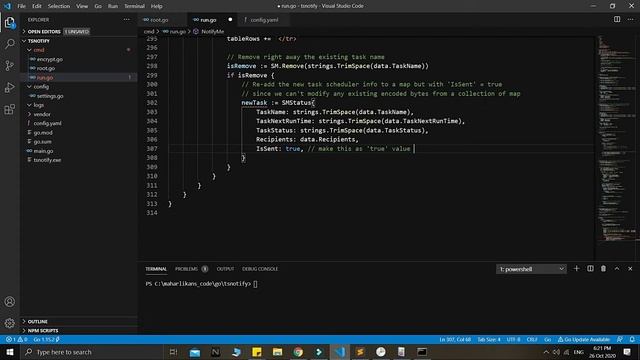
Task: Open Google Chrome from the taskbar
Action: click(x=298, y=352)
